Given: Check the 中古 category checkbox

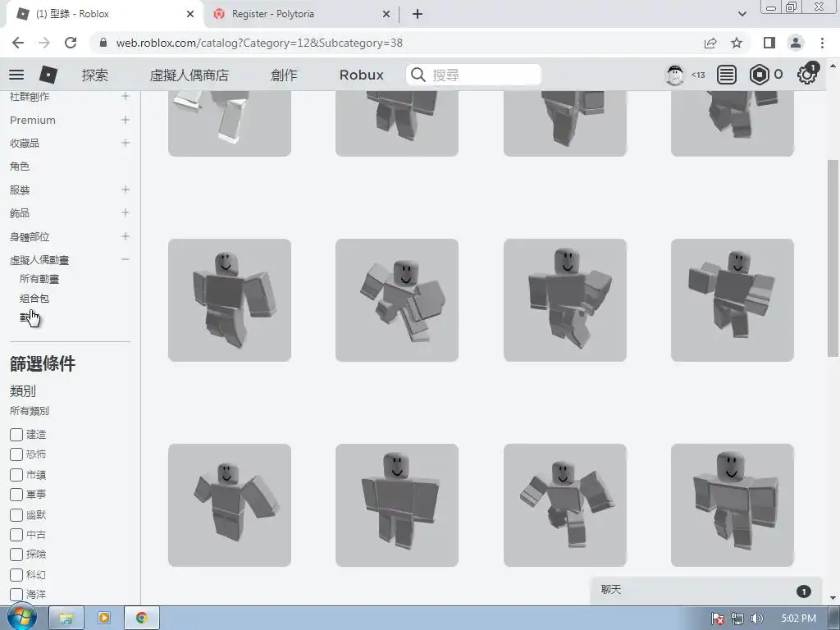Looking at the screenshot, I should point(16,535).
